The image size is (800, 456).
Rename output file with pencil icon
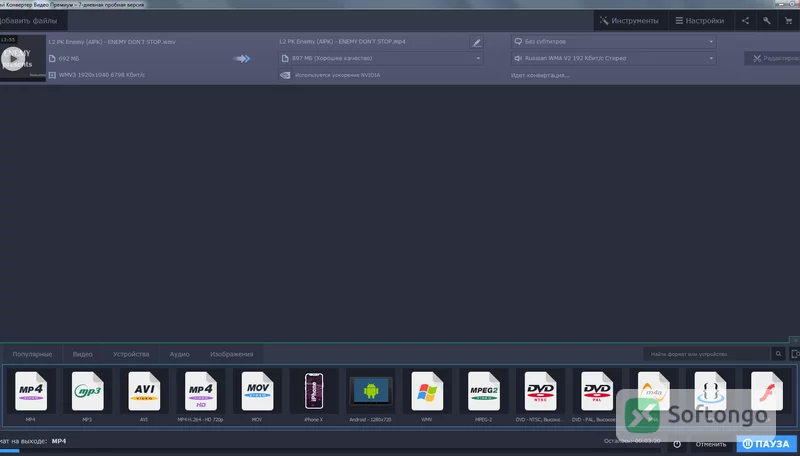(477, 42)
